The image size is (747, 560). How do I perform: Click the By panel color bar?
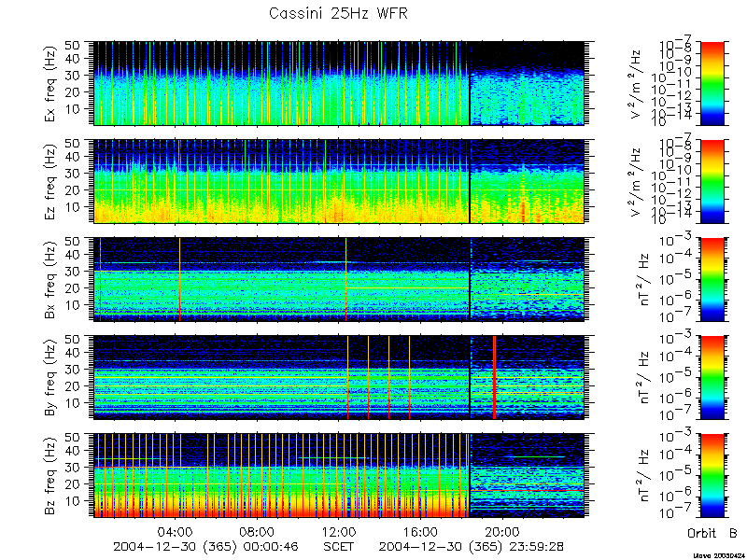[712, 378]
